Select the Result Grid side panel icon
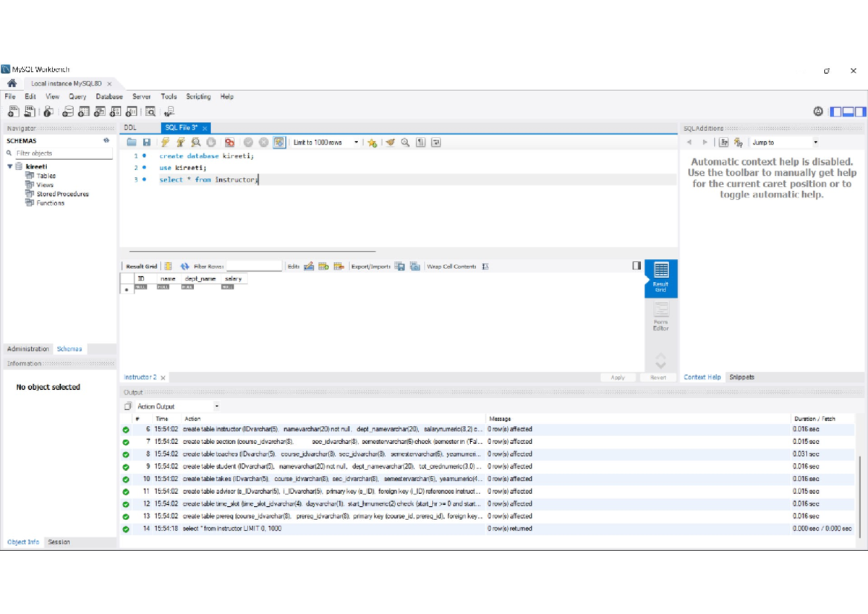868x614 pixels. 661,278
